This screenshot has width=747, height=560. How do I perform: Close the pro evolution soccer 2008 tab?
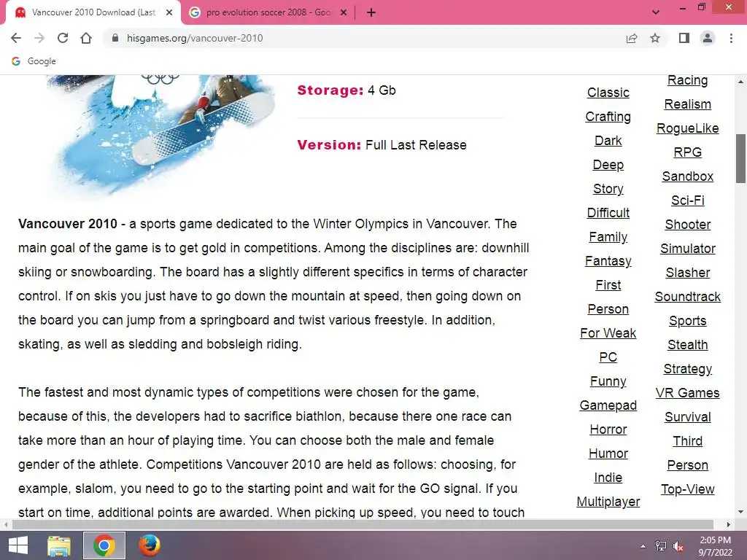pos(343,12)
